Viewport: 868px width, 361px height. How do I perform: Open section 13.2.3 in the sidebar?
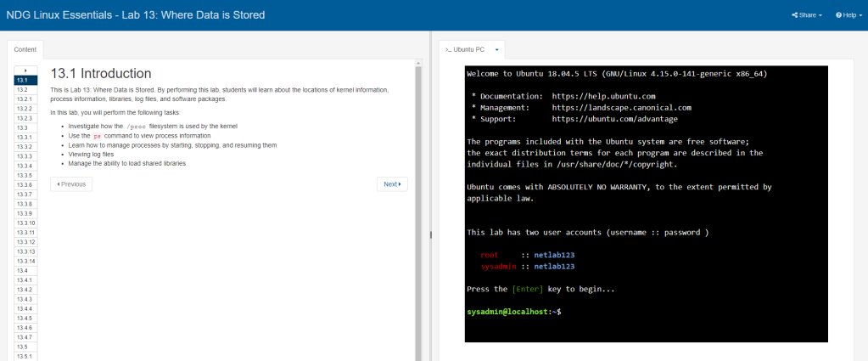tap(25, 118)
